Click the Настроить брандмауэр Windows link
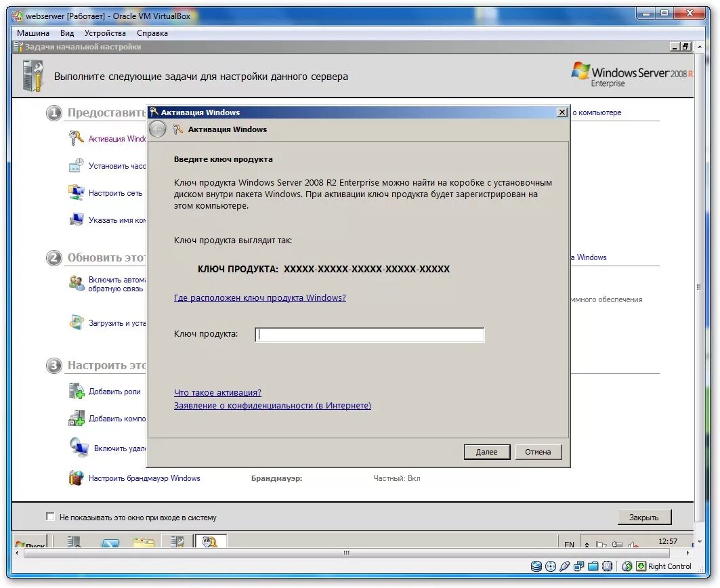 (x=144, y=478)
